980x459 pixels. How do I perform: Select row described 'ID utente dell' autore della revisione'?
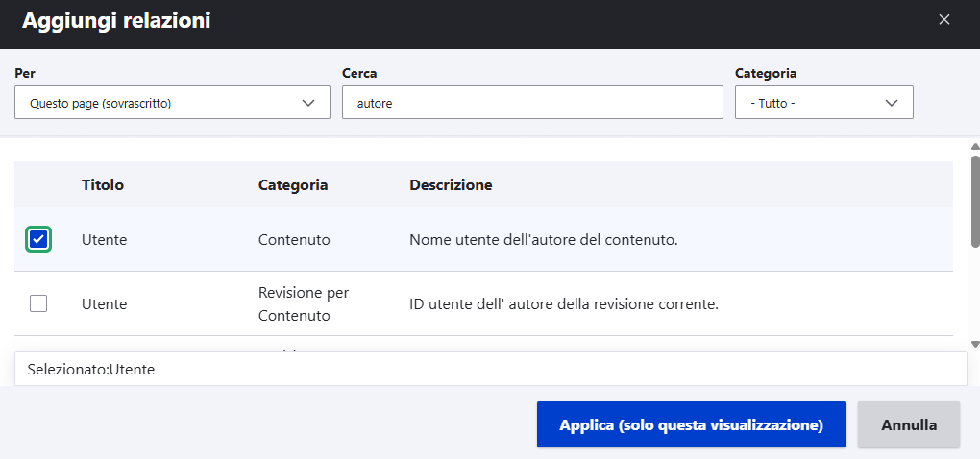click(x=564, y=304)
